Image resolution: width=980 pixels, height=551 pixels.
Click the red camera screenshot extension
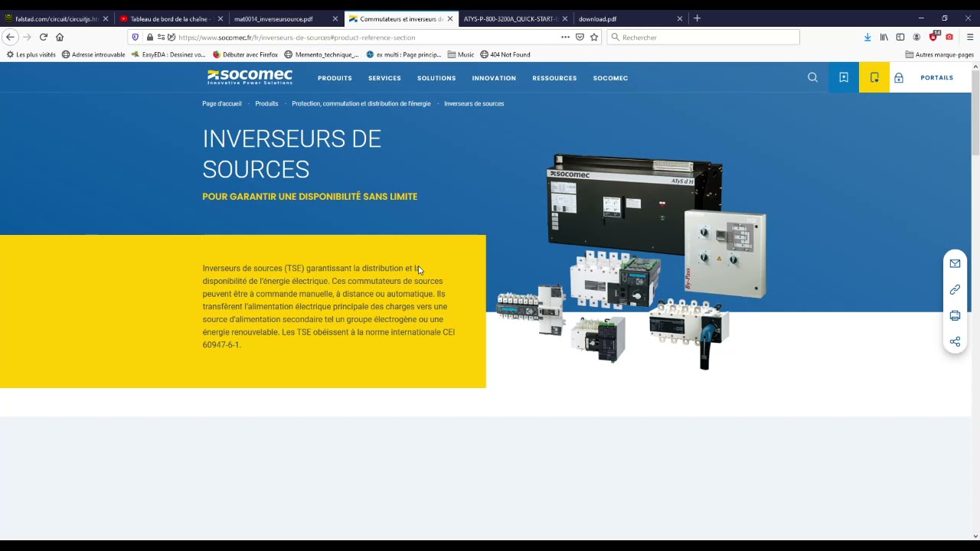tap(949, 37)
